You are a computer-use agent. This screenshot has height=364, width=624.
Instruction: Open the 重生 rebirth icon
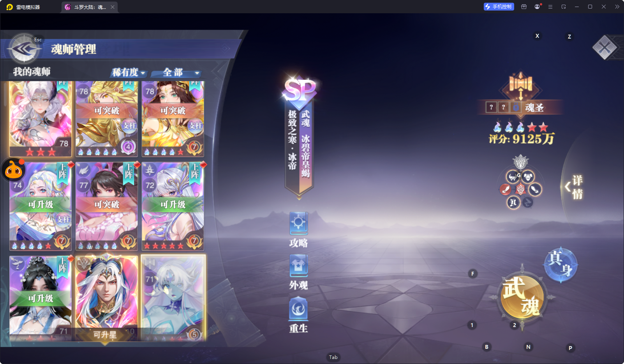[x=299, y=309]
